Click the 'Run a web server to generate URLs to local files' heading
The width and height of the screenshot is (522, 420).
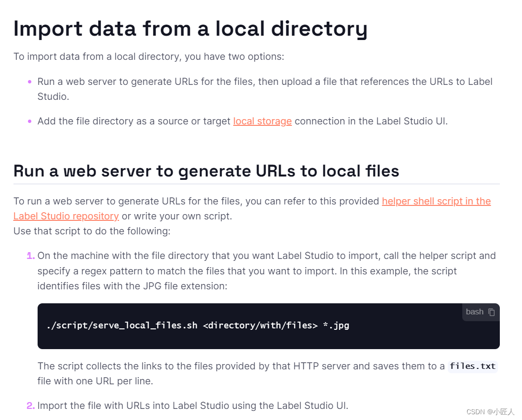point(206,171)
